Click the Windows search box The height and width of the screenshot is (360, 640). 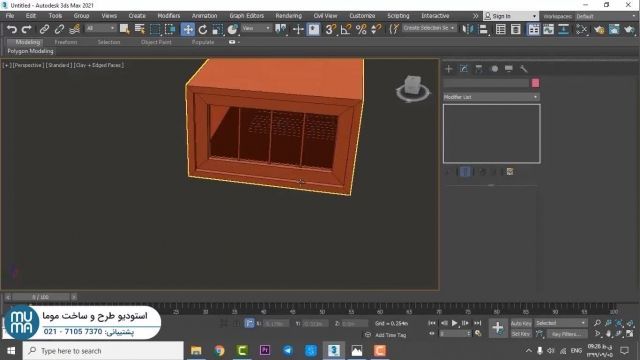tap(103, 351)
